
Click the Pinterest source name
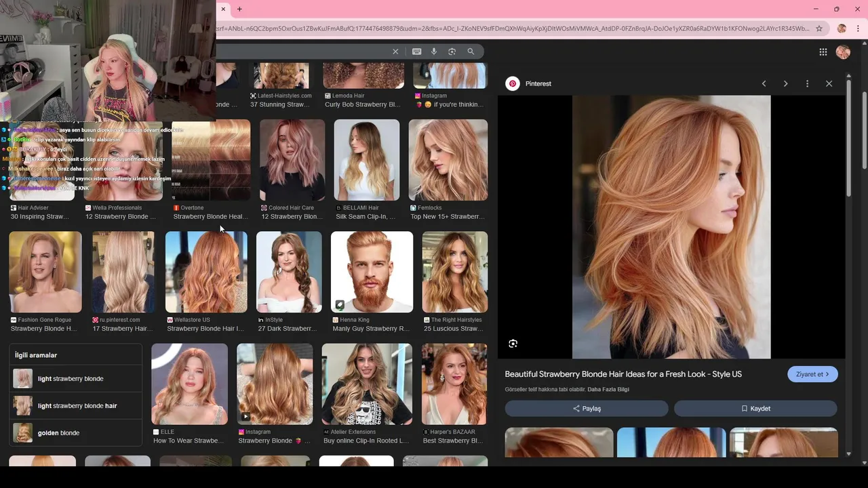(538, 83)
